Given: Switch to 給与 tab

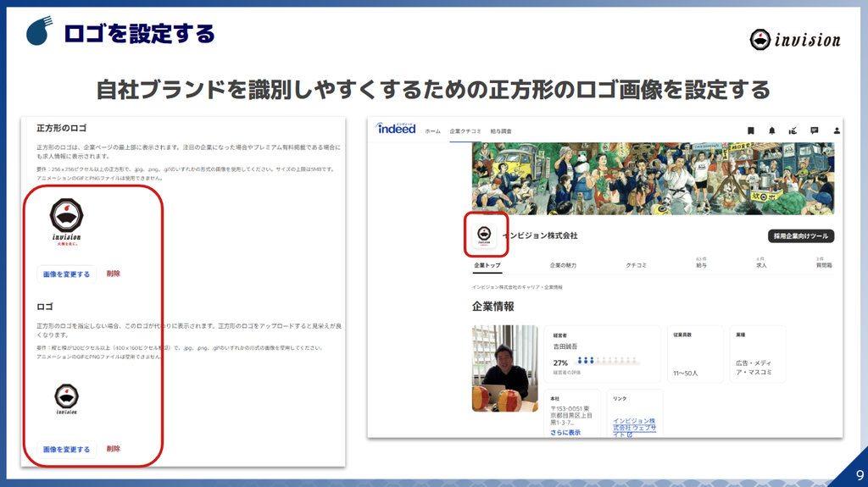Looking at the screenshot, I should point(701,263).
